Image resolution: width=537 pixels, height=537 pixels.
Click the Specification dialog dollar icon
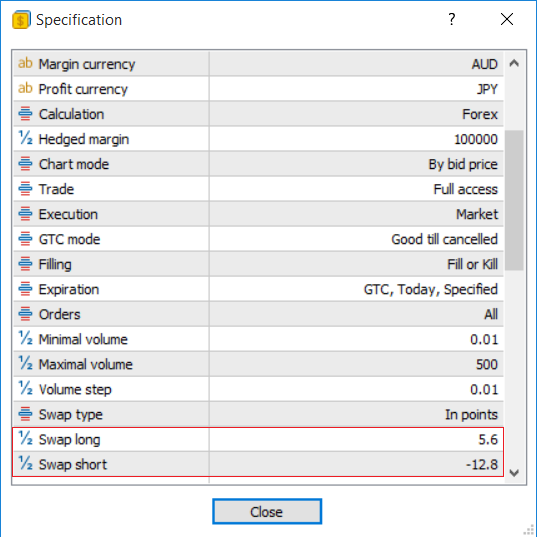click(21, 20)
